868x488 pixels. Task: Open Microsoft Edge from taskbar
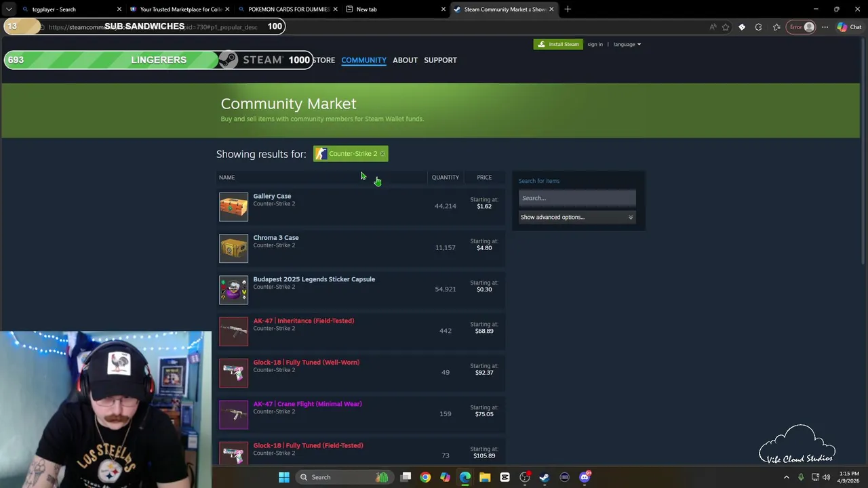(x=465, y=477)
